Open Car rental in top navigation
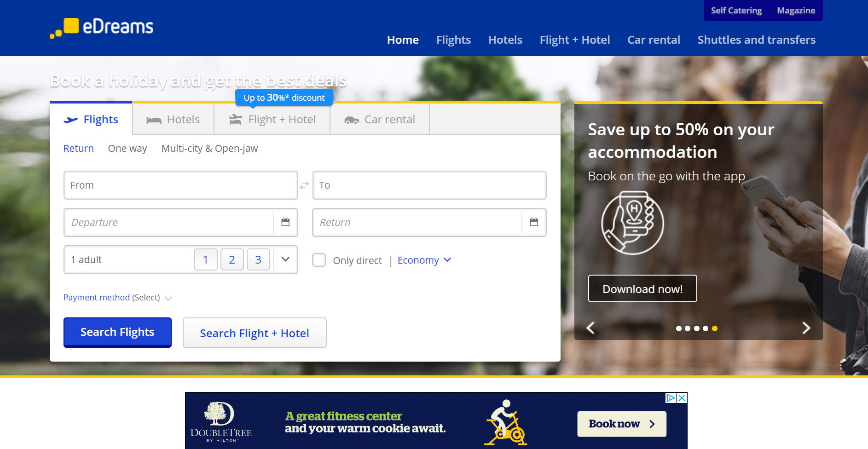The height and width of the screenshot is (449, 868). [x=654, y=40]
